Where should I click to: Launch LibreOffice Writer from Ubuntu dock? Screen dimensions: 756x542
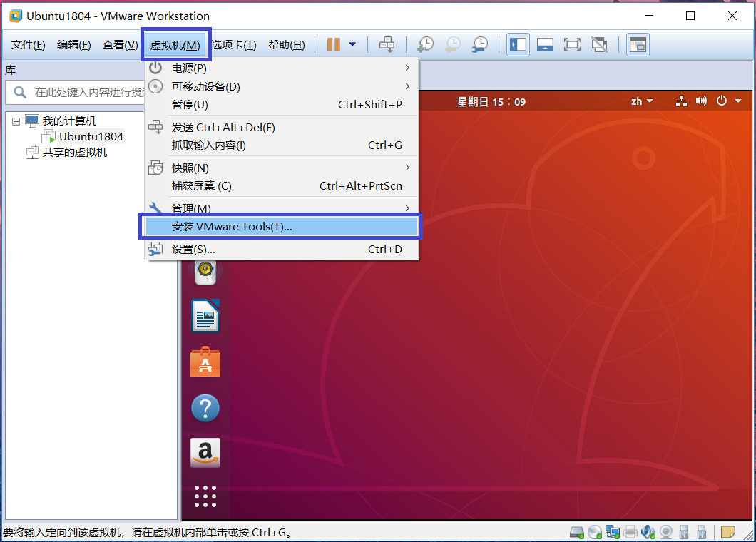coord(205,316)
